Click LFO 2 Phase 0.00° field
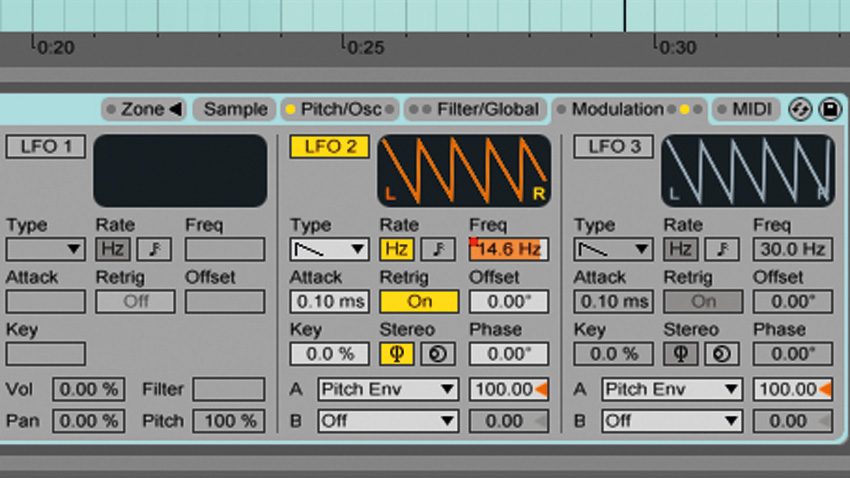Screen dimensions: 850x478 tap(508, 354)
